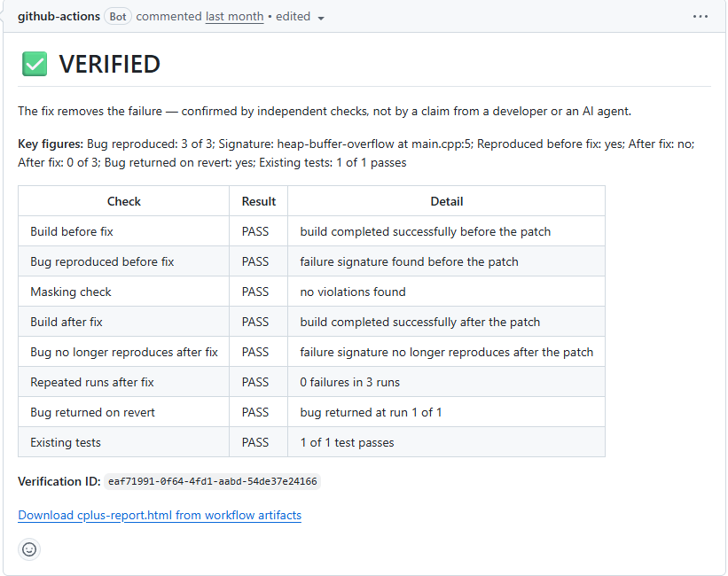Click the 'Result' column header

(259, 201)
